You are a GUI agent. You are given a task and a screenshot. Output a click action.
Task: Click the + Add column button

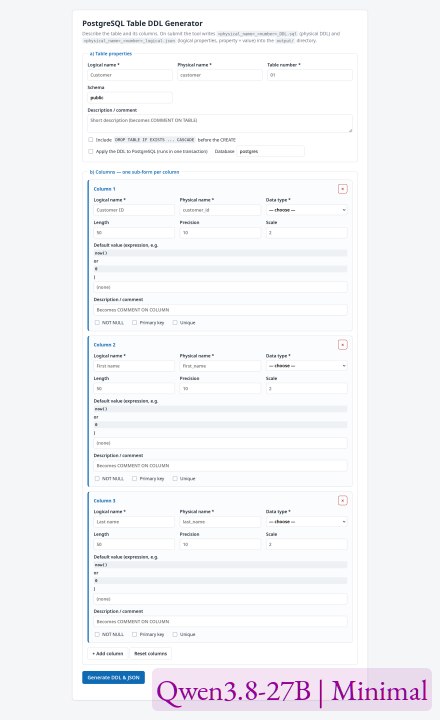pyautogui.click(x=107, y=653)
